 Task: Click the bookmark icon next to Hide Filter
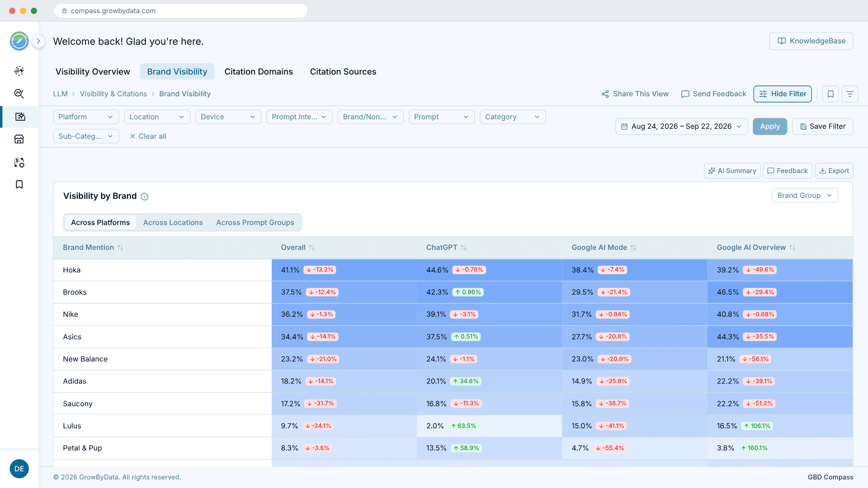830,94
